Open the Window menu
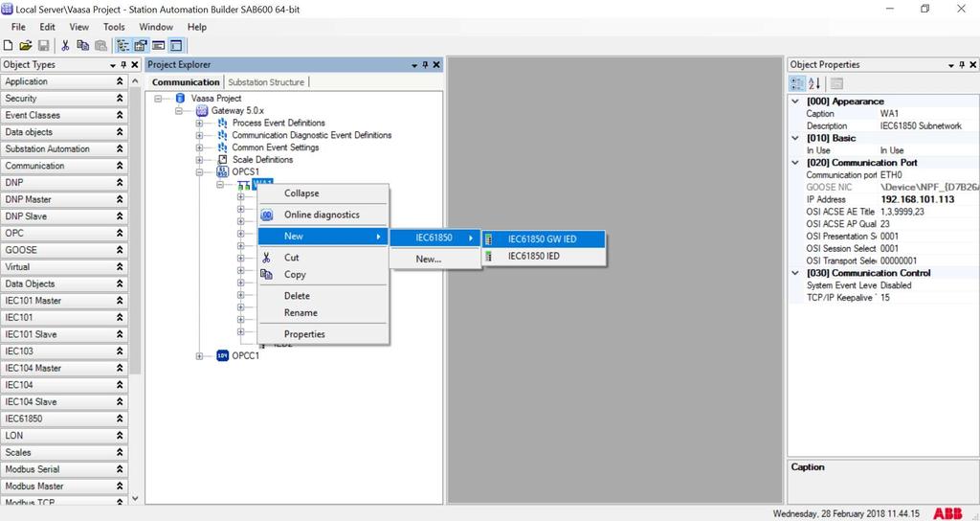980x521 pixels. [x=156, y=27]
